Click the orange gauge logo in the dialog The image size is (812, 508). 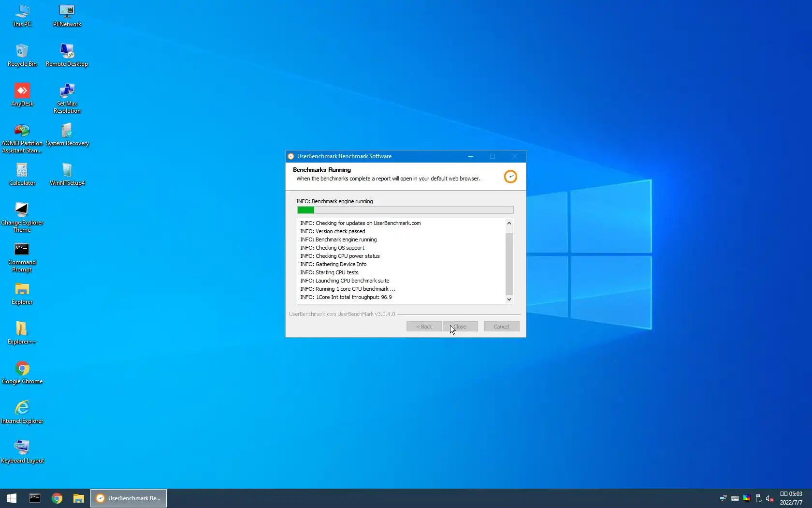510,177
